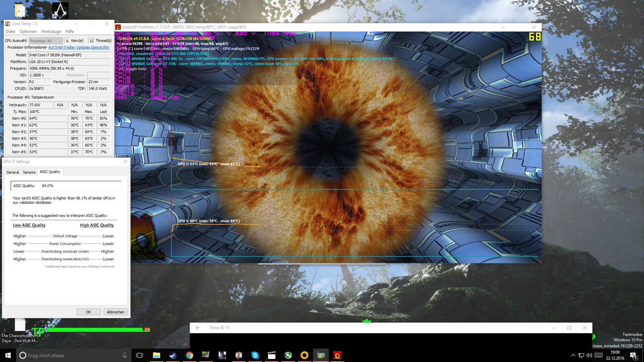Open the Xbox app from the taskbar
The height and width of the screenshot is (362, 644).
[x=288, y=355]
